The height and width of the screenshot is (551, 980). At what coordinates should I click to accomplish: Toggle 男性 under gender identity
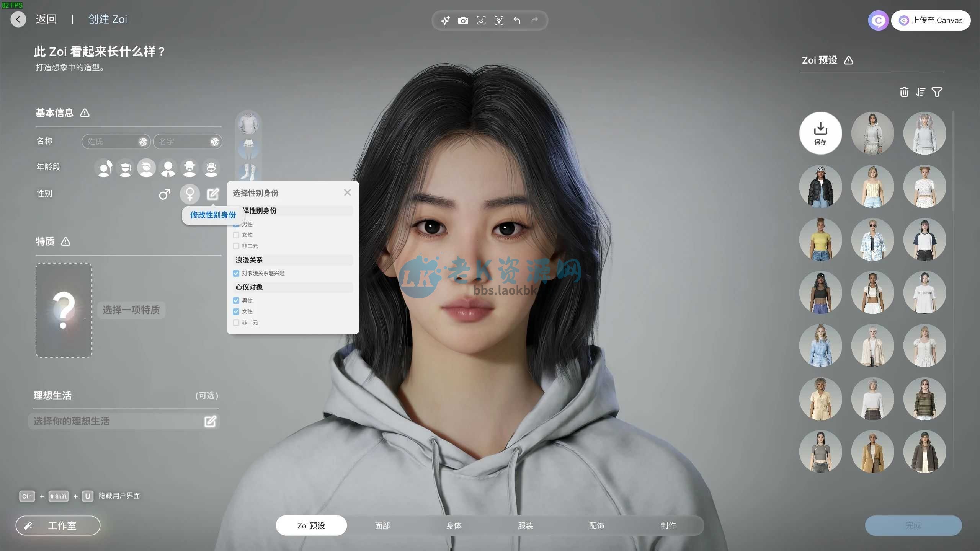pyautogui.click(x=236, y=224)
